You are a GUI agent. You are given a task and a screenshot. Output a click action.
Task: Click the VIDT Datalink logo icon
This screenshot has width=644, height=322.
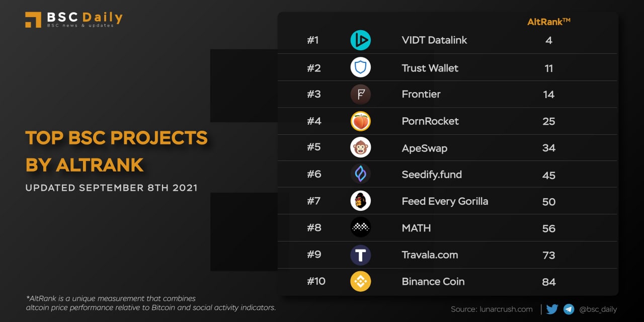coord(360,40)
